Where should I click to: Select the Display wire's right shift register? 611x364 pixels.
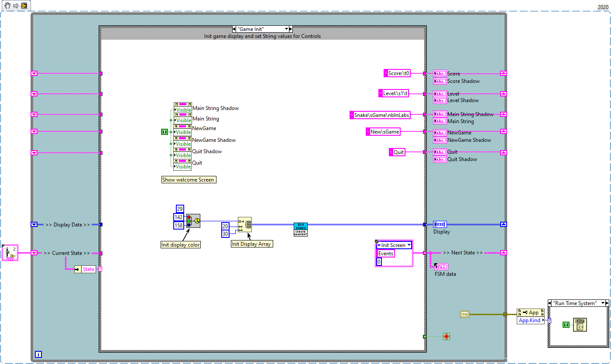coord(503,224)
